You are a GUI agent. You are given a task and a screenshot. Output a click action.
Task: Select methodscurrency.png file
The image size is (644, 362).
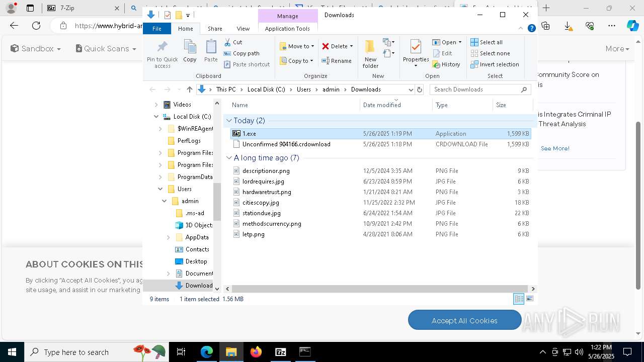(380, 224)
